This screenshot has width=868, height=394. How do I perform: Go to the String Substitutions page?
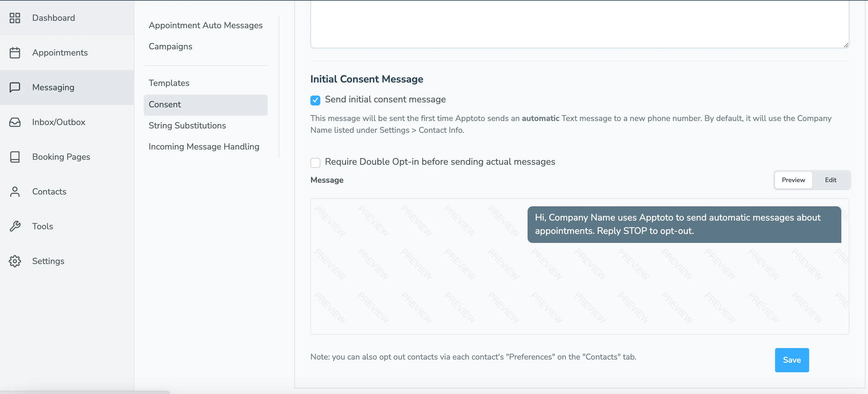point(187,125)
